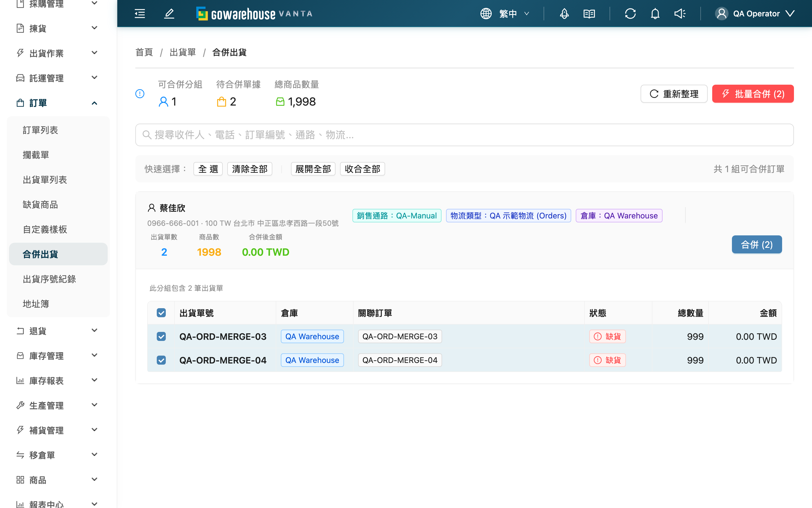Click the 生產管理 wrench icon

pyautogui.click(x=20, y=405)
